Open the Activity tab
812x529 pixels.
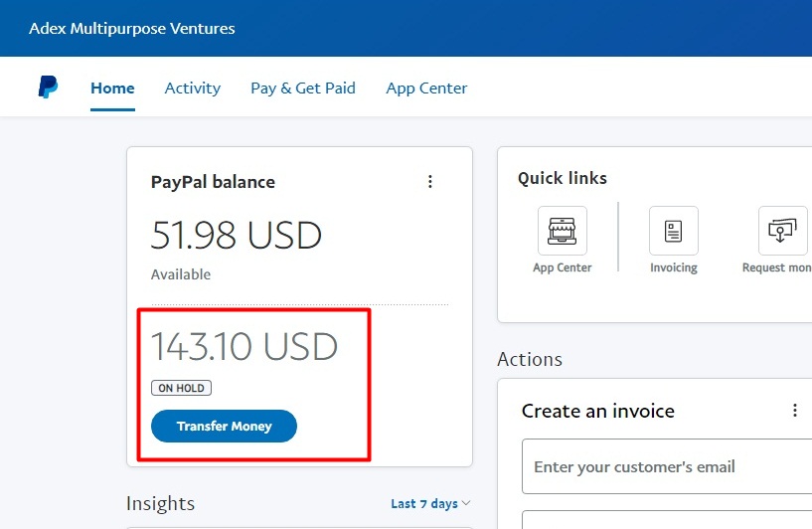point(193,88)
